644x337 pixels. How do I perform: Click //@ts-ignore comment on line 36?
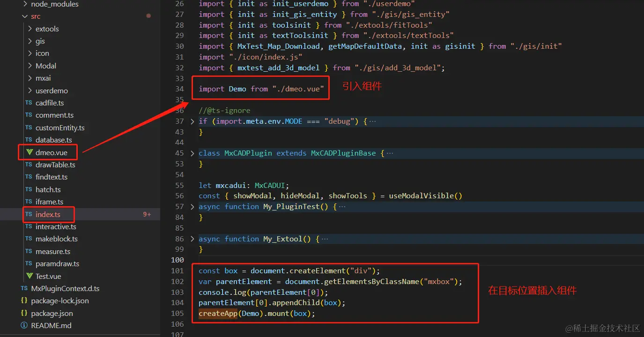point(224,111)
